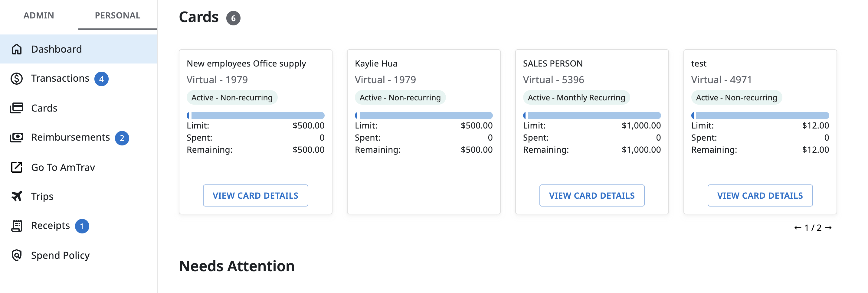This screenshot has width=868, height=293.
Task: Click the Receipts icon in sidebar
Action: [x=17, y=226]
